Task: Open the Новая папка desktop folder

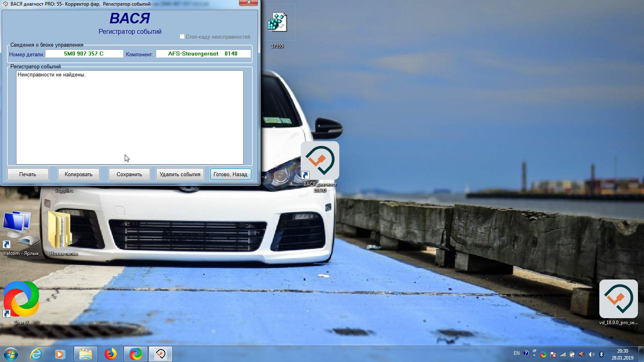Action: [64, 233]
